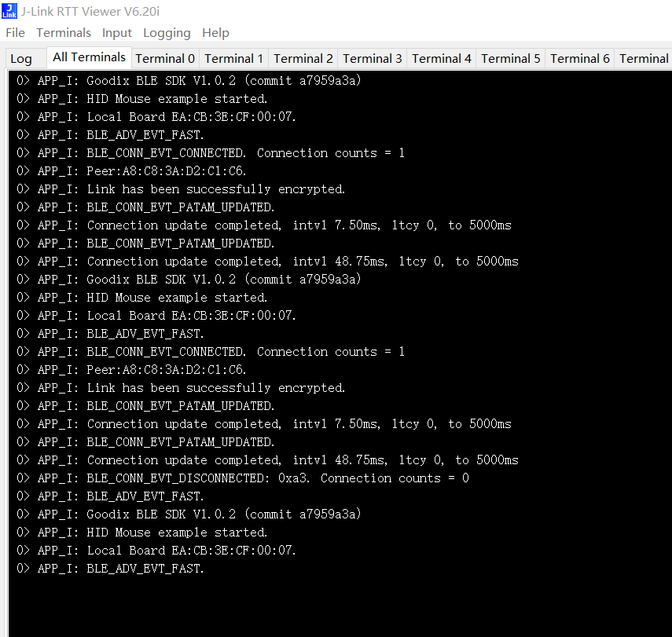Open the Input menu
The height and width of the screenshot is (637, 672).
[117, 33]
